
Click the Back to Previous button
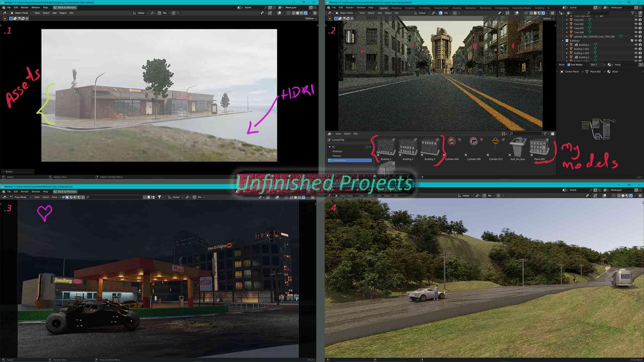click(65, 7)
